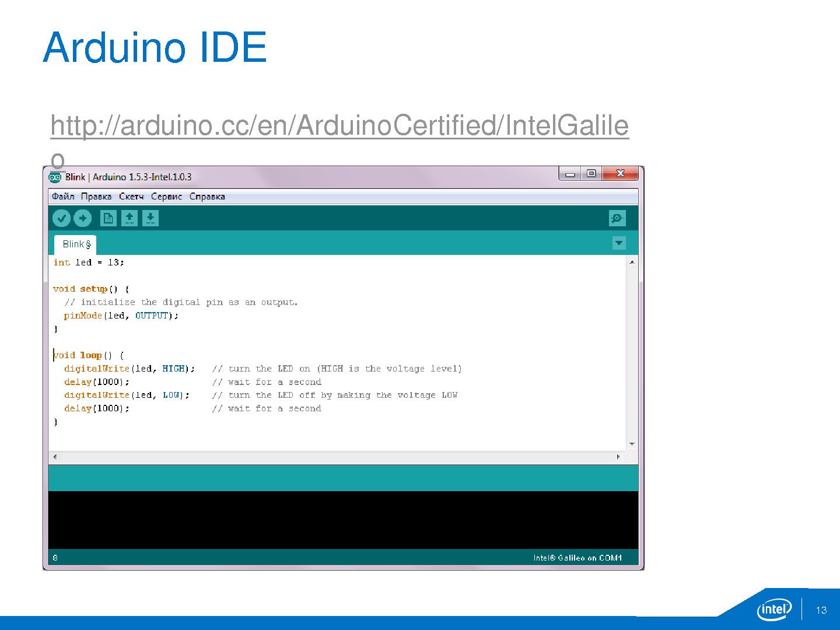
Task: Maximize the Arduino window
Action: pos(591,174)
